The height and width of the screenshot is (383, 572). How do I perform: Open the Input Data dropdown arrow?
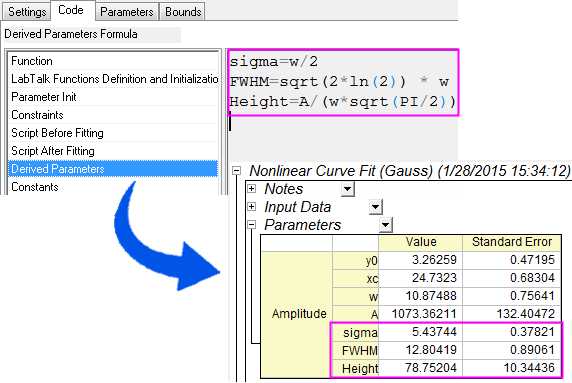coord(376,207)
